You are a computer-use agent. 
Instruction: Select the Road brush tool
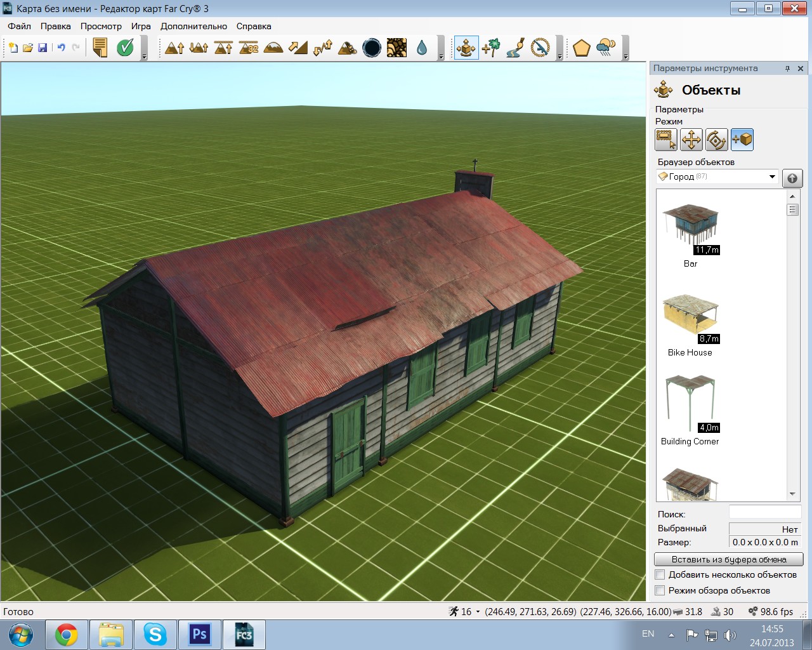pyautogui.click(x=516, y=48)
